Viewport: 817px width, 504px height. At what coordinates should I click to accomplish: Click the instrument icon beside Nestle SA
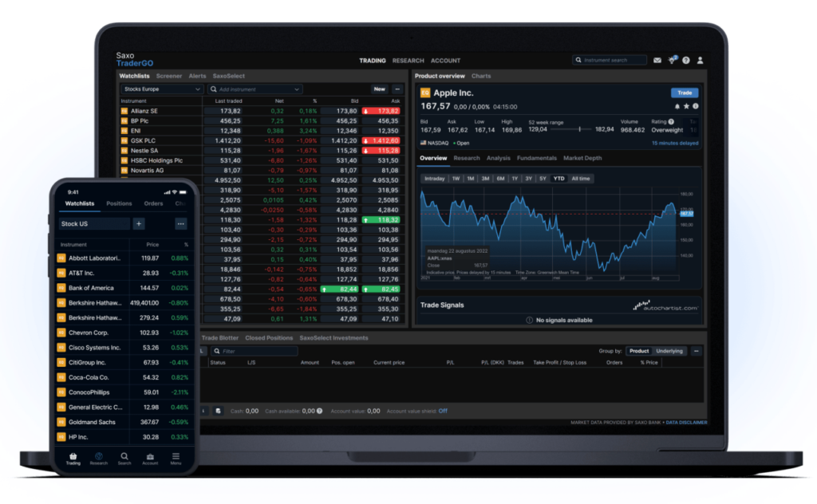124,151
